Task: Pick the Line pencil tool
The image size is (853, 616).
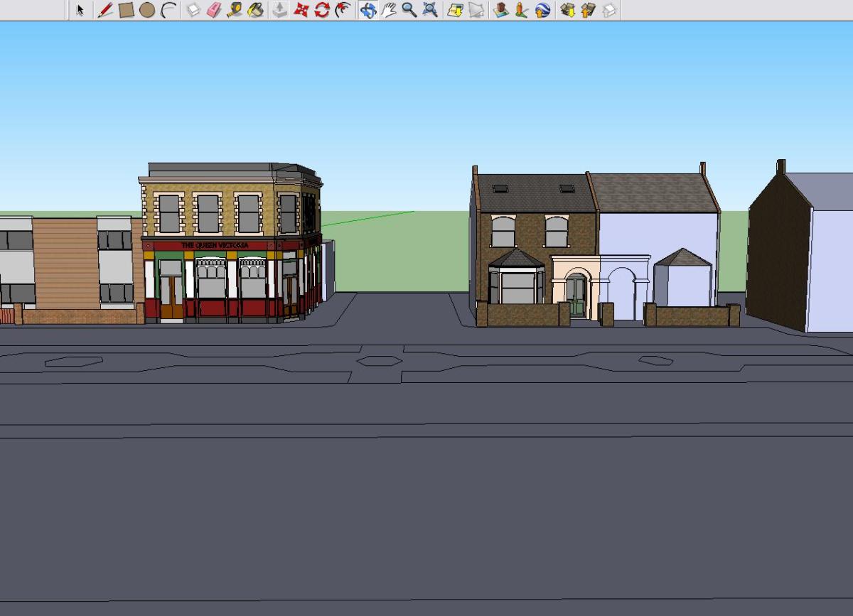Action: click(105, 10)
